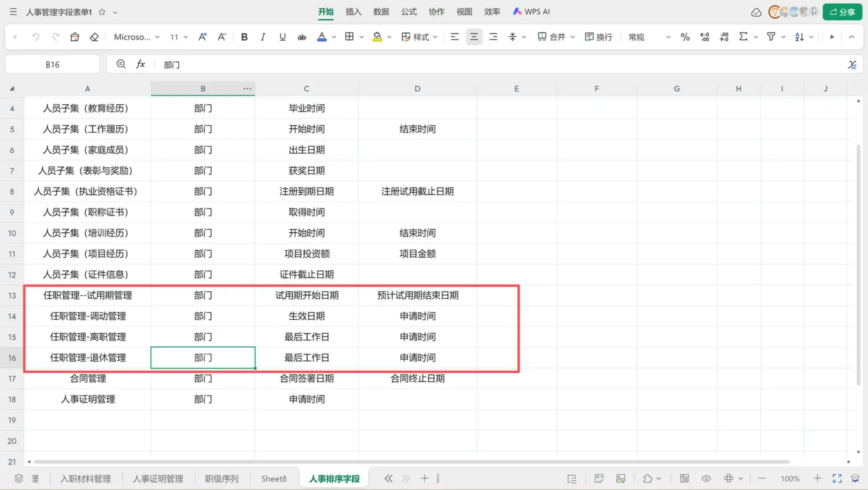868x490 pixels.
Task: Click the fill color yellow swatch
Action: pos(377,37)
